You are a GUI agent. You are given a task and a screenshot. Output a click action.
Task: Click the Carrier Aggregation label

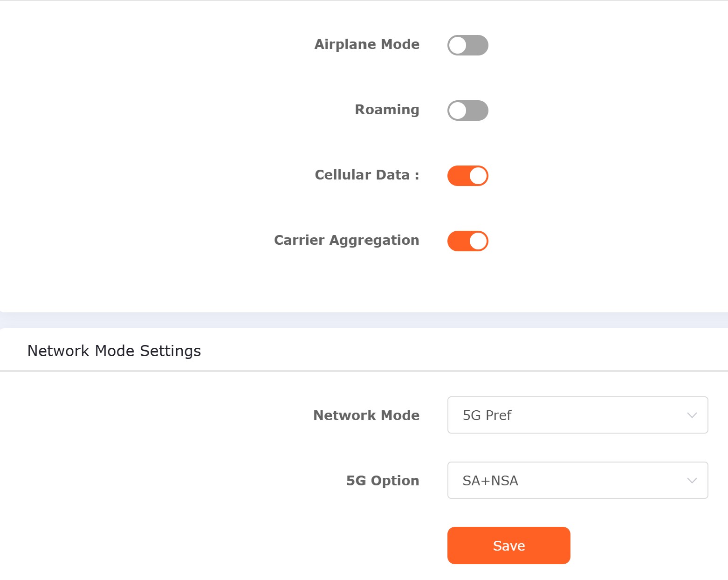click(347, 241)
